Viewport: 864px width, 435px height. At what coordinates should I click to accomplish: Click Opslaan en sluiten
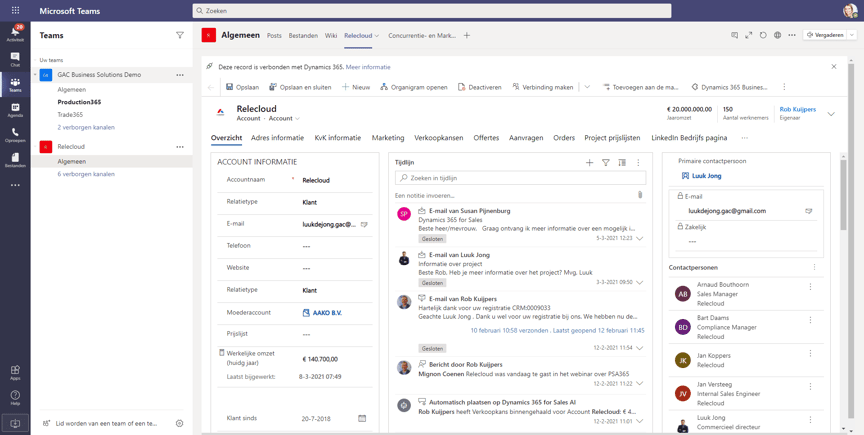tap(300, 87)
